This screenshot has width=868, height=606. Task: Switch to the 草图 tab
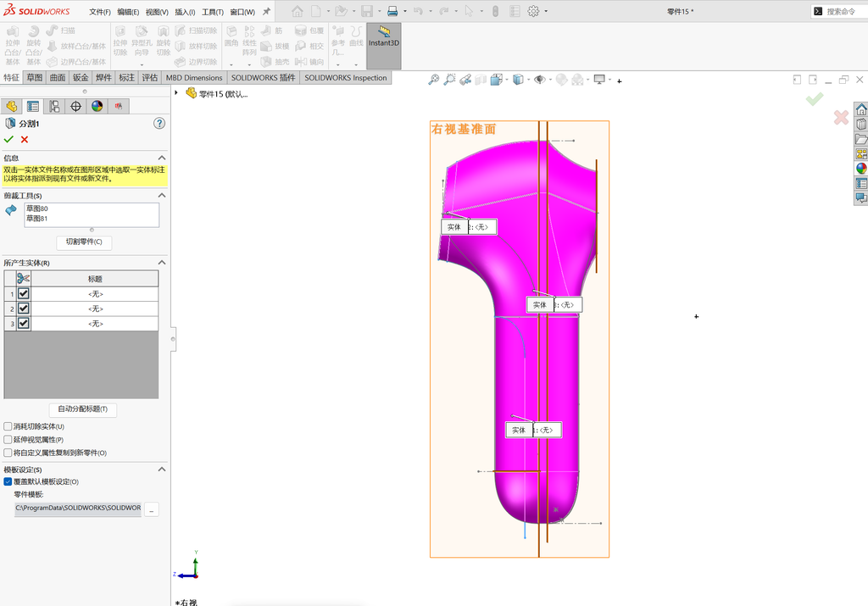[x=34, y=77]
